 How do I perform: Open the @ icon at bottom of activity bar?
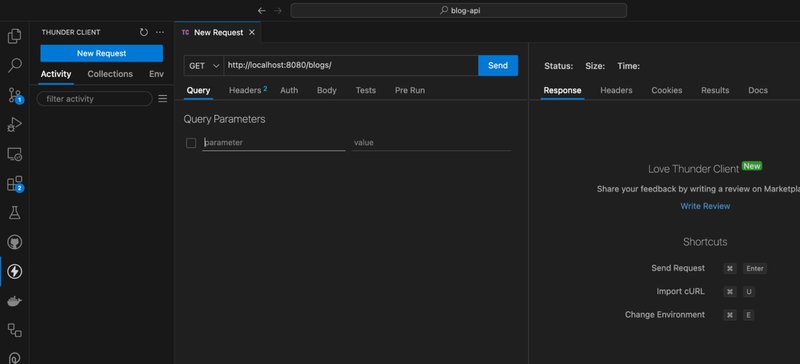tap(14, 358)
